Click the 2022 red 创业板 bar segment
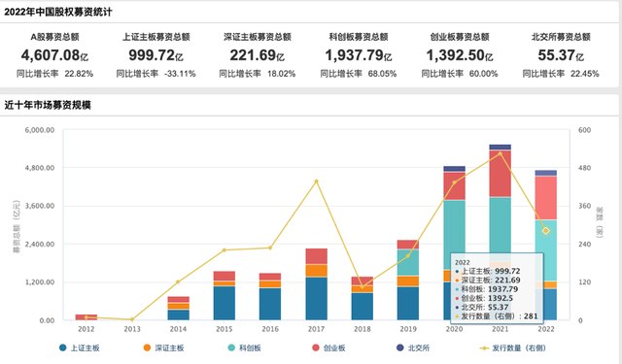This screenshot has width=622, height=364. click(546, 198)
